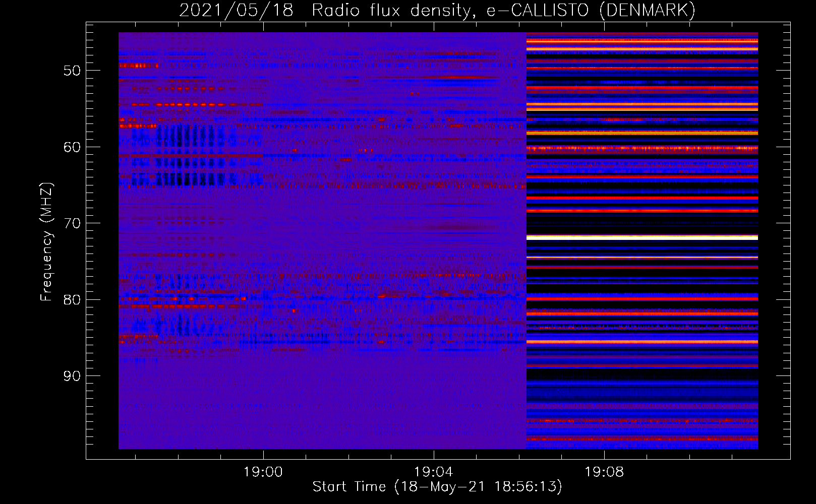This screenshot has height=504, width=816.
Task: Click the 80 MHz frequency tick label
Action: point(72,300)
